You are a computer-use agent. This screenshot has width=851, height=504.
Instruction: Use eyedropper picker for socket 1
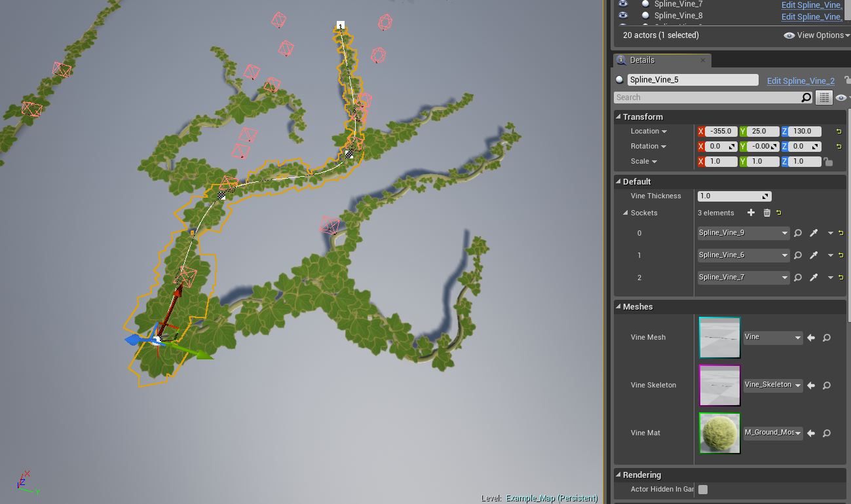tap(814, 255)
